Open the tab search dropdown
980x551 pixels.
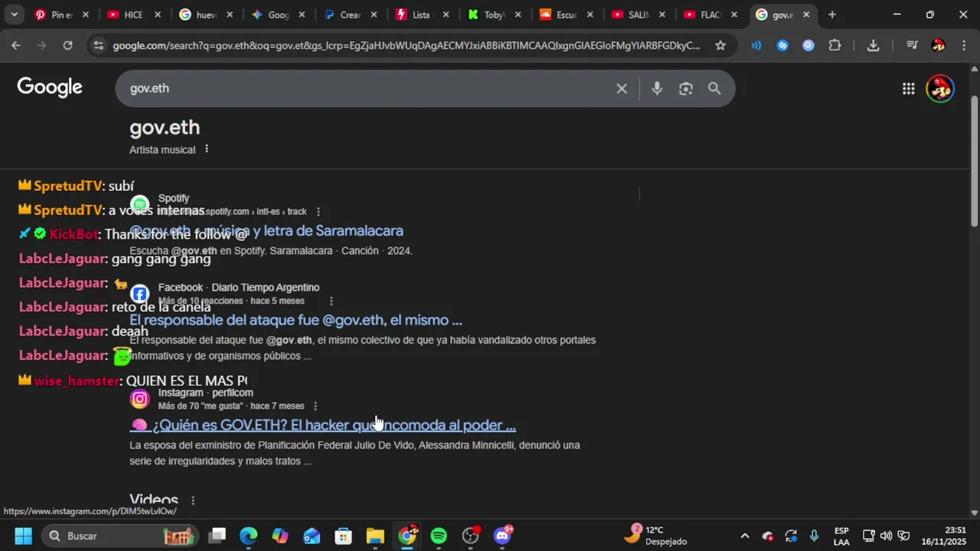tap(15, 15)
